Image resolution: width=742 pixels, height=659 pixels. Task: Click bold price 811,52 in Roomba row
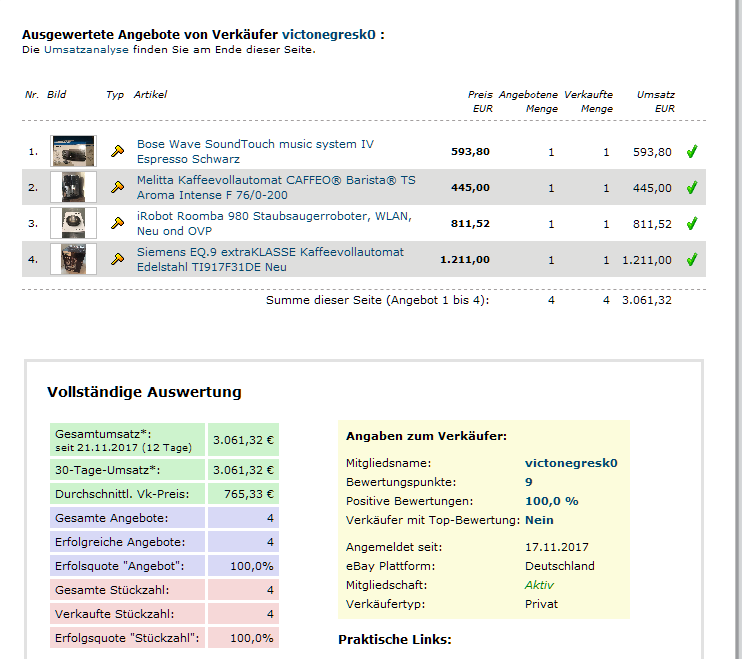(x=470, y=223)
